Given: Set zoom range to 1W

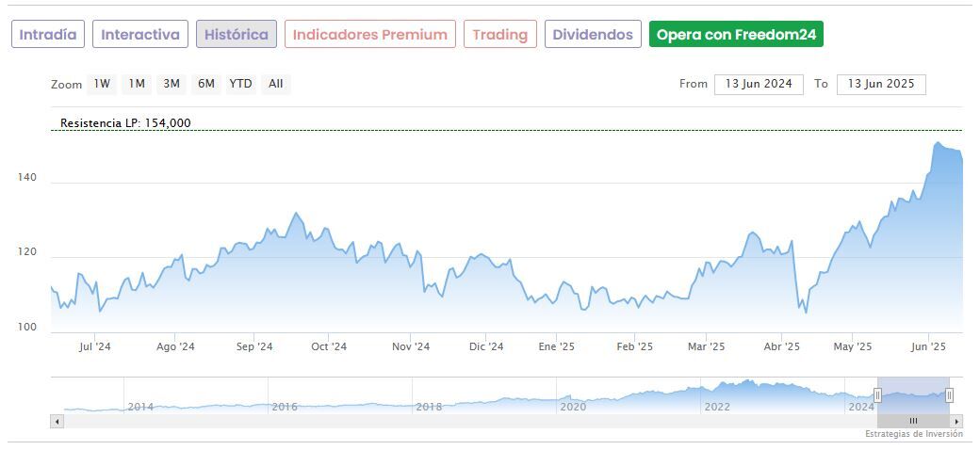Looking at the screenshot, I should coord(102,84).
